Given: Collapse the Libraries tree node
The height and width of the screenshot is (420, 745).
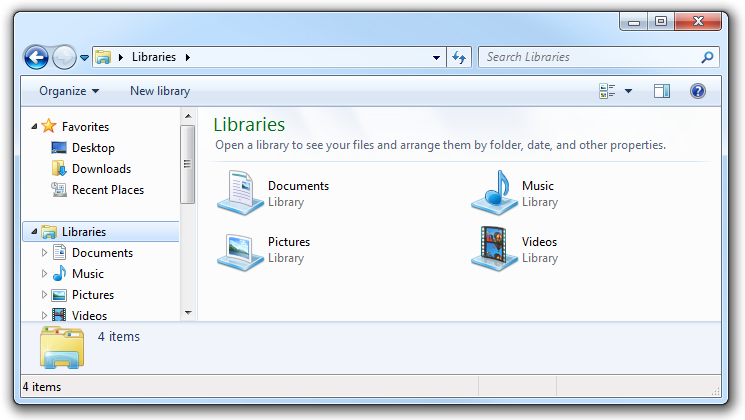Looking at the screenshot, I should [34, 231].
